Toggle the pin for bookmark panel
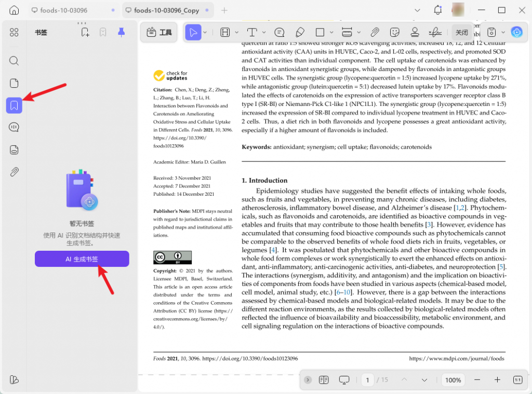The width and height of the screenshot is (532, 394). pos(121,32)
